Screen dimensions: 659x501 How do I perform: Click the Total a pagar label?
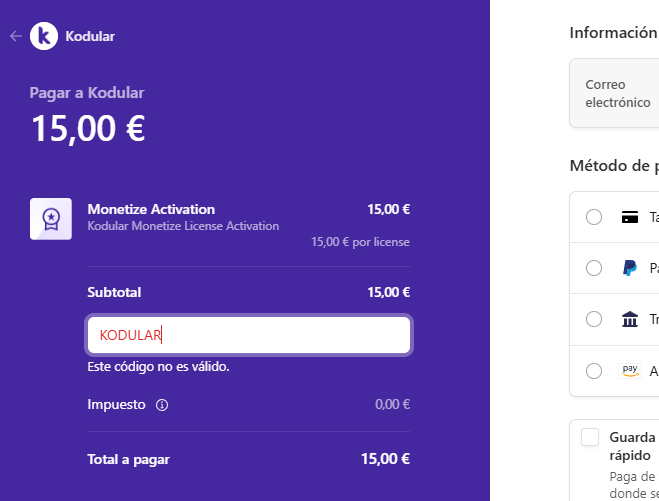click(x=128, y=460)
